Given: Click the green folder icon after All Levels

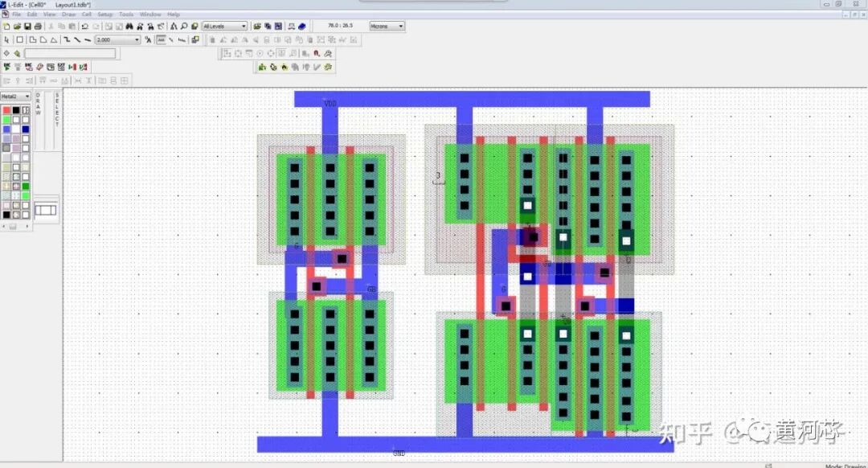Looking at the screenshot, I should (257, 26).
